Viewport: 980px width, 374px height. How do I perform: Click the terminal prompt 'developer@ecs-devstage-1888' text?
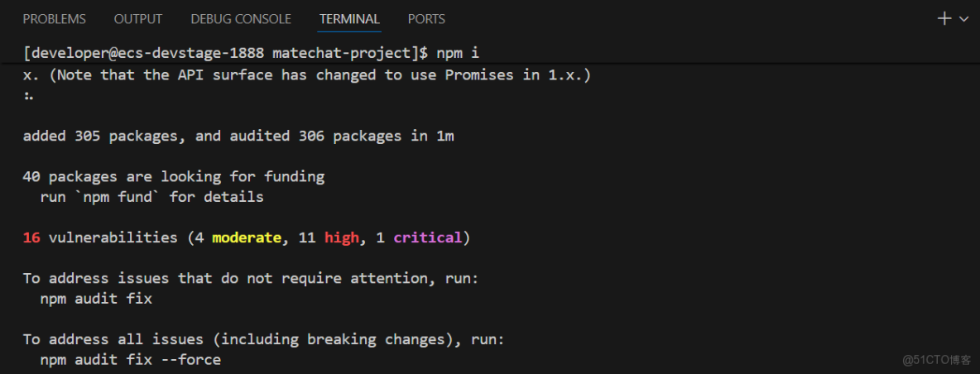tap(147, 53)
